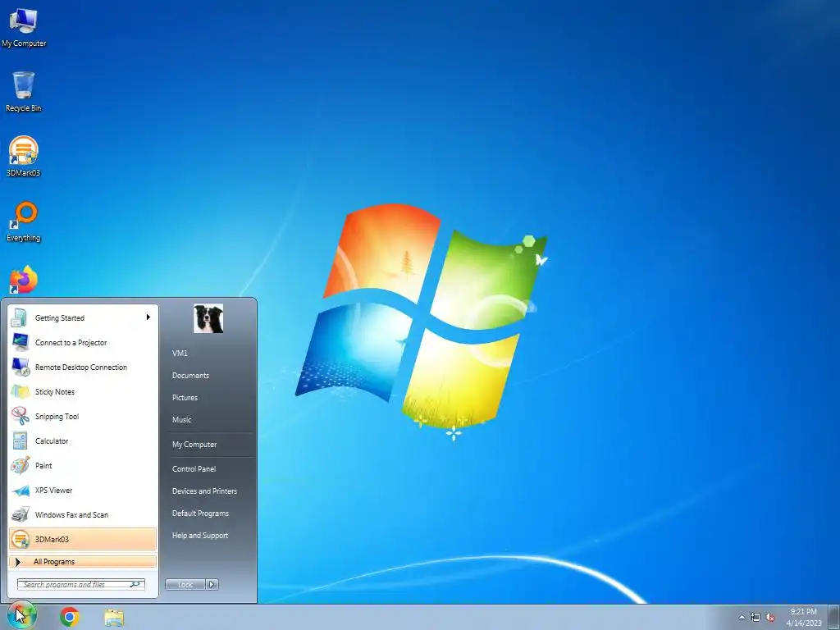This screenshot has width=840, height=630.
Task: Click the Paint label text
Action: coord(43,466)
